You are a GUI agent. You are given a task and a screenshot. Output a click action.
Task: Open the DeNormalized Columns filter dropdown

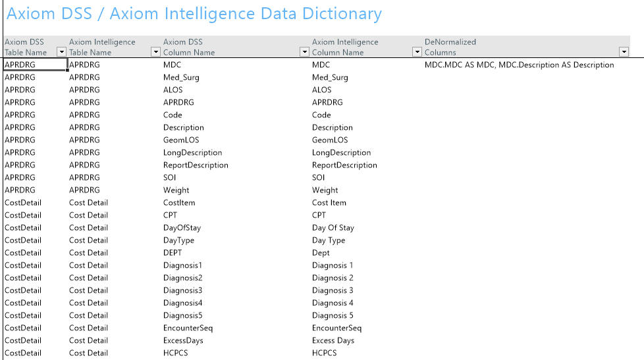pos(624,52)
